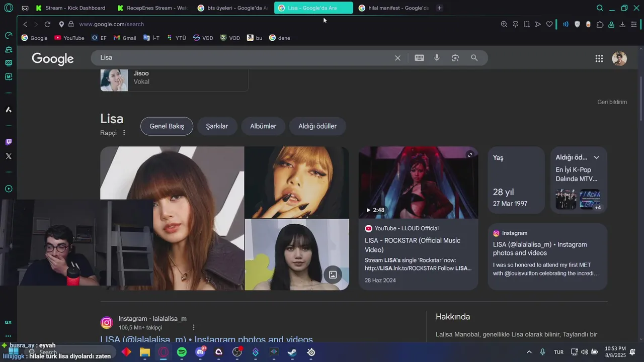Select the Albümler chip
The width and height of the screenshot is (644, 362).
pos(263,126)
